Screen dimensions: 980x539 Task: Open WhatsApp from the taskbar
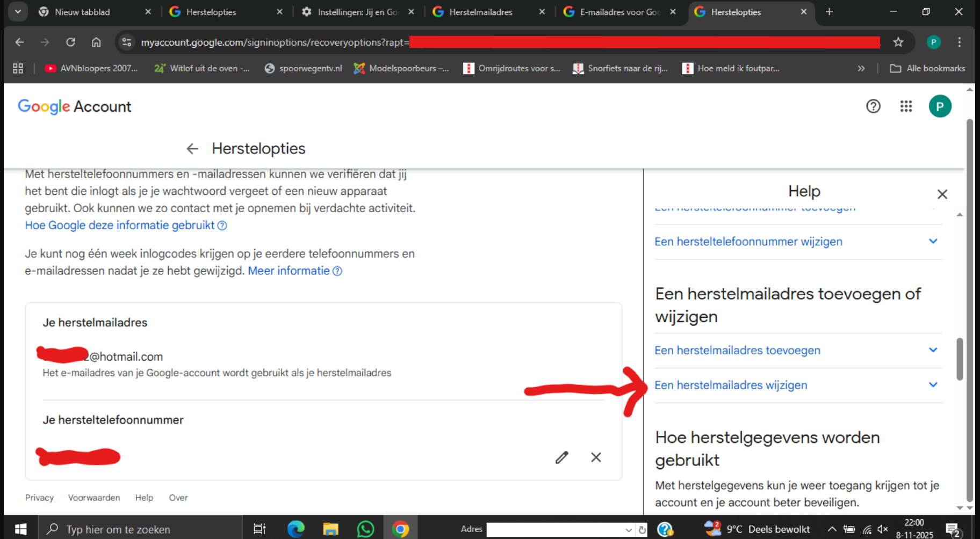[x=365, y=529]
